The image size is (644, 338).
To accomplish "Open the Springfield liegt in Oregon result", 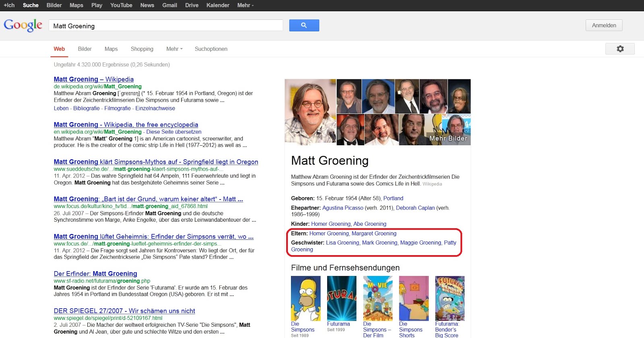I will click(x=156, y=162).
